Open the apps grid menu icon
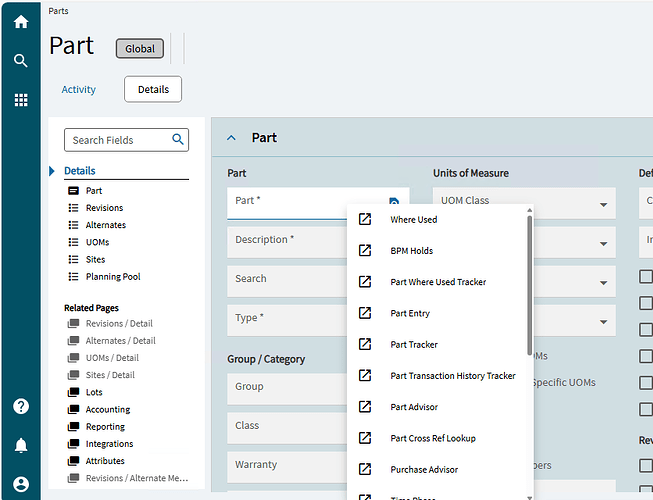 tap(21, 100)
